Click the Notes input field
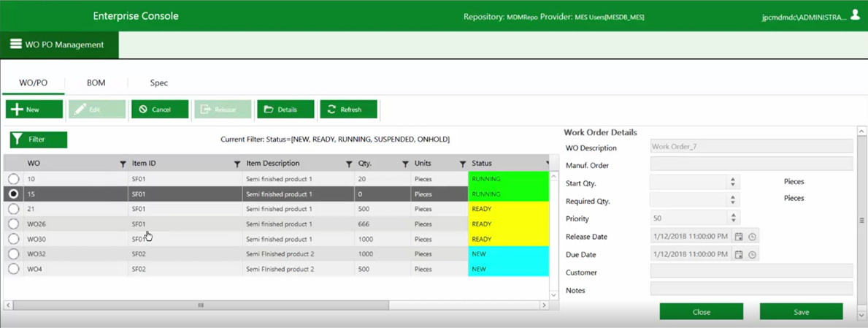The height and width of the screenshot is (328, 868). point(751,289)
